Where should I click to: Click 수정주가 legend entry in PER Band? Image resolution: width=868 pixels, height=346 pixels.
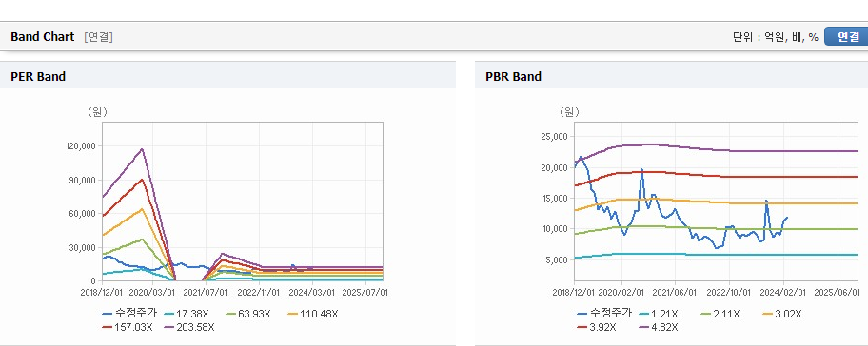point(129,314)
